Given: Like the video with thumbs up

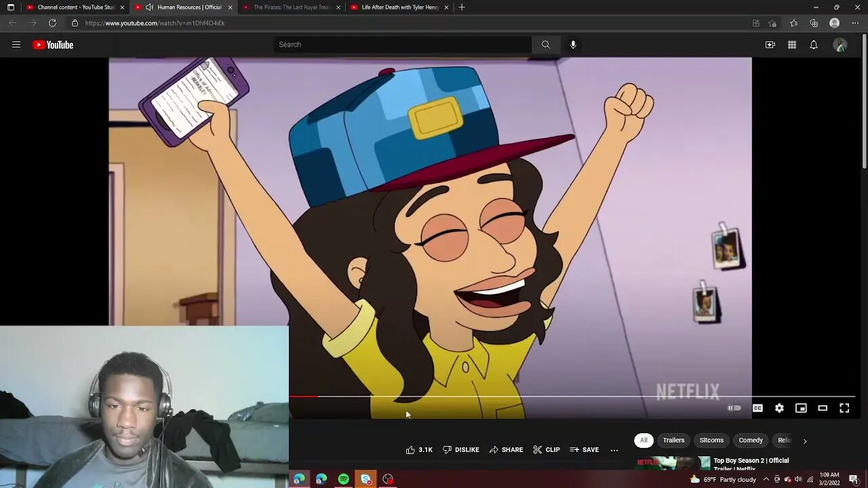Looking at the screenshot, I should coord(419,450).
